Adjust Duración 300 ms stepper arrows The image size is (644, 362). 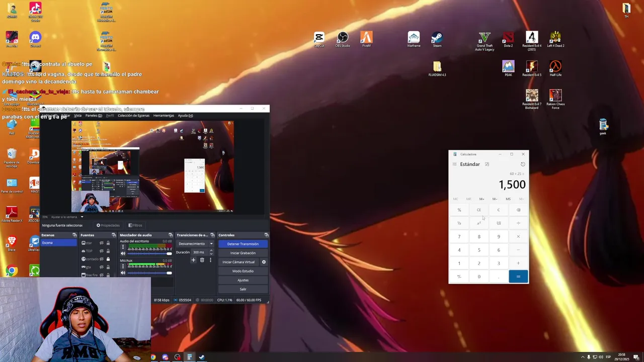211,252
